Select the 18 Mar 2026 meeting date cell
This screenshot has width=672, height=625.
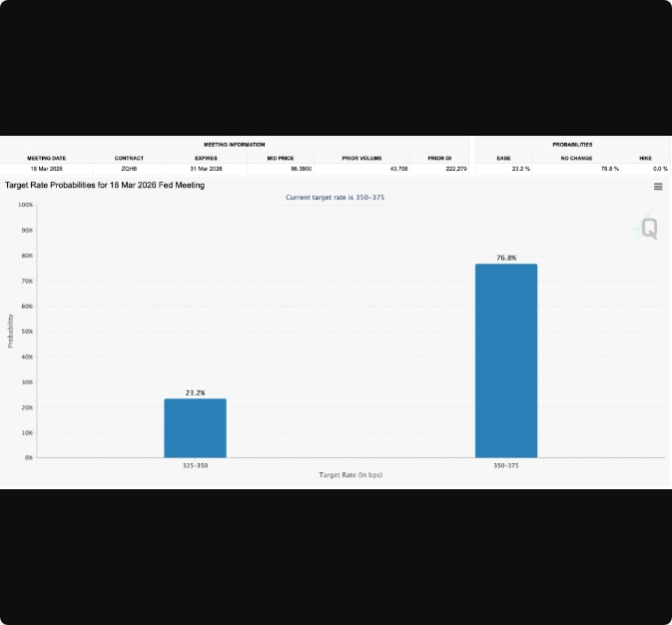46,169
